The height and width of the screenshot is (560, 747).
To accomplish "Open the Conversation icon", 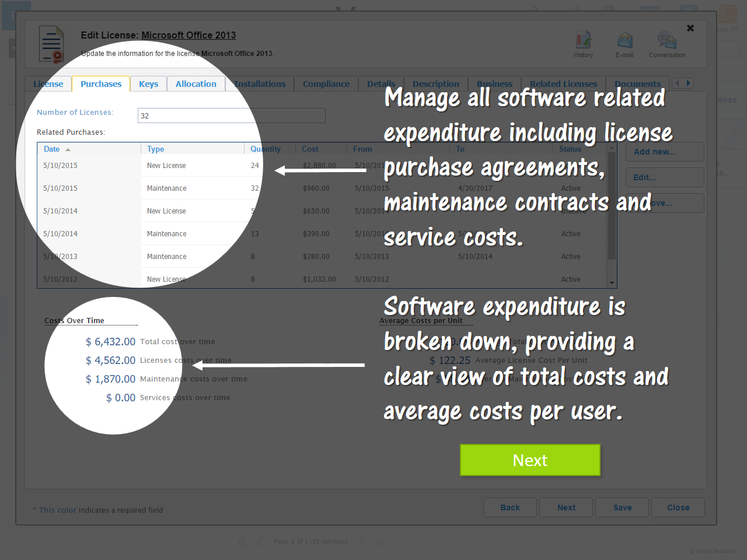I will click(x=667, y=40).
